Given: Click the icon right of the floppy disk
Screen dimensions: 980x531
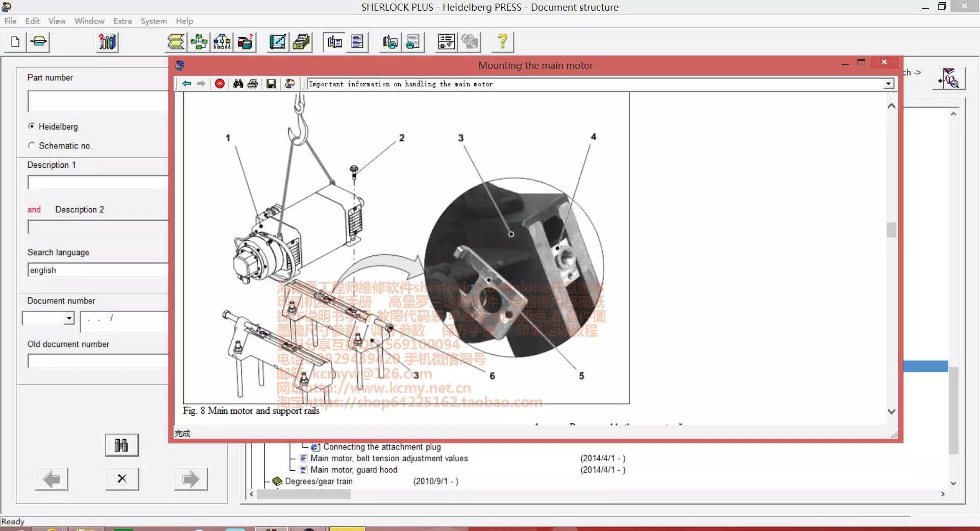Looking at the screenshot, I should 289,84.
